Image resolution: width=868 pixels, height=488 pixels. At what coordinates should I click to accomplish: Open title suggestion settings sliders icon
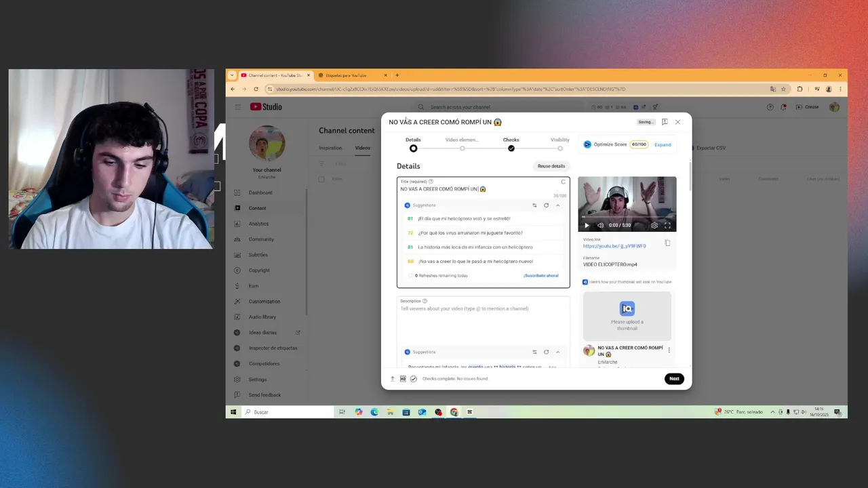[534, 205]
